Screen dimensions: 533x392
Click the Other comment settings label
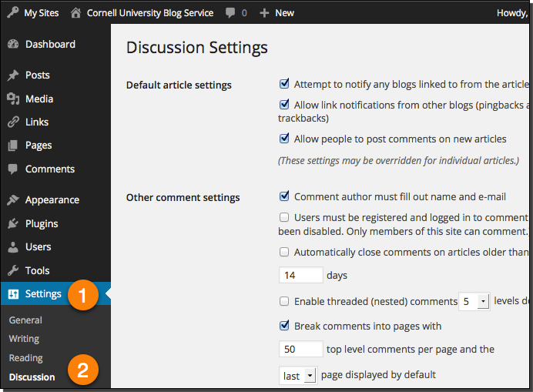coord(183,197)
